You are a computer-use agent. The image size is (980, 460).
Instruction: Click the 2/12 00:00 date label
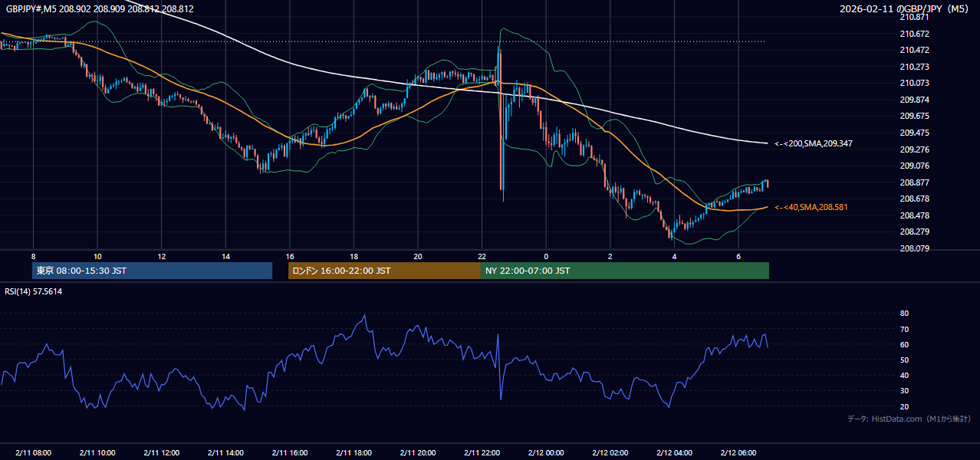coord(546,453)
